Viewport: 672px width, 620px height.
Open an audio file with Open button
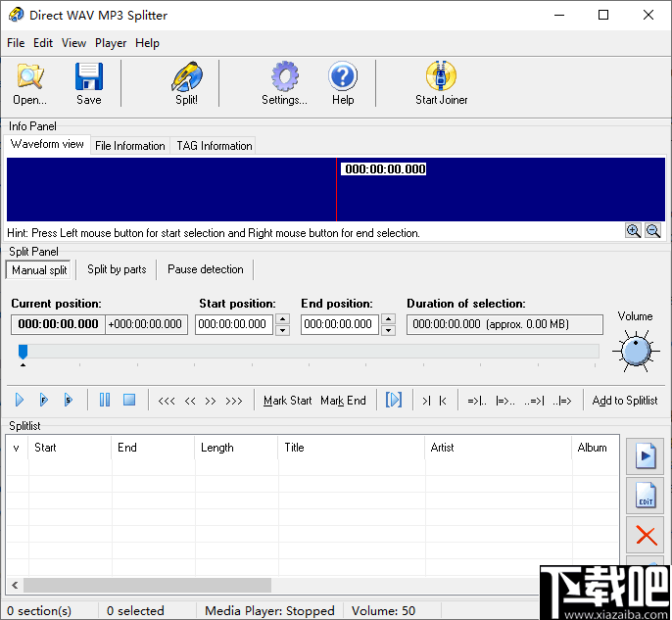29,84
